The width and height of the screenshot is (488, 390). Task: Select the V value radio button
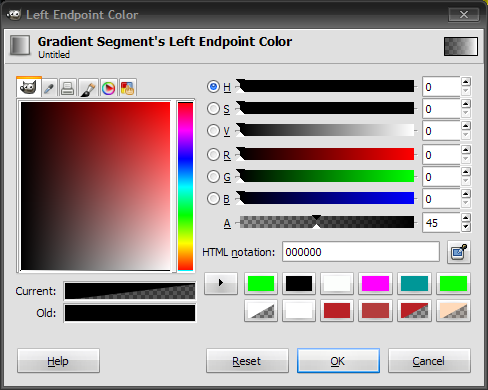(213, 131)
